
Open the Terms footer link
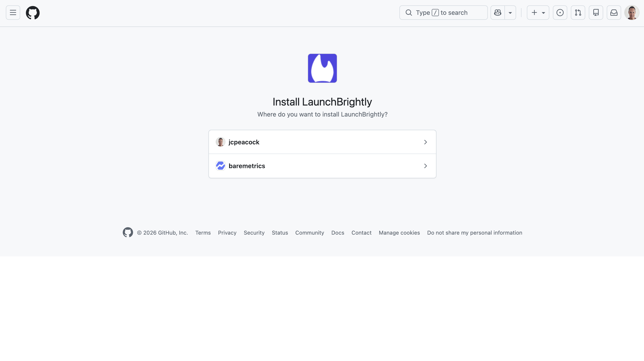pyautogui.click(x=203, y=233)
